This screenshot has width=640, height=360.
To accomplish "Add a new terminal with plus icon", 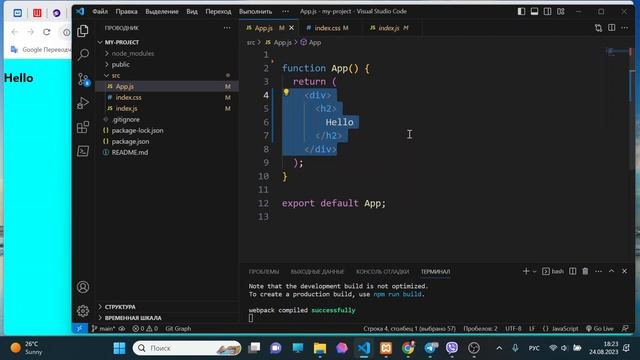I will [x=526, y=271].
